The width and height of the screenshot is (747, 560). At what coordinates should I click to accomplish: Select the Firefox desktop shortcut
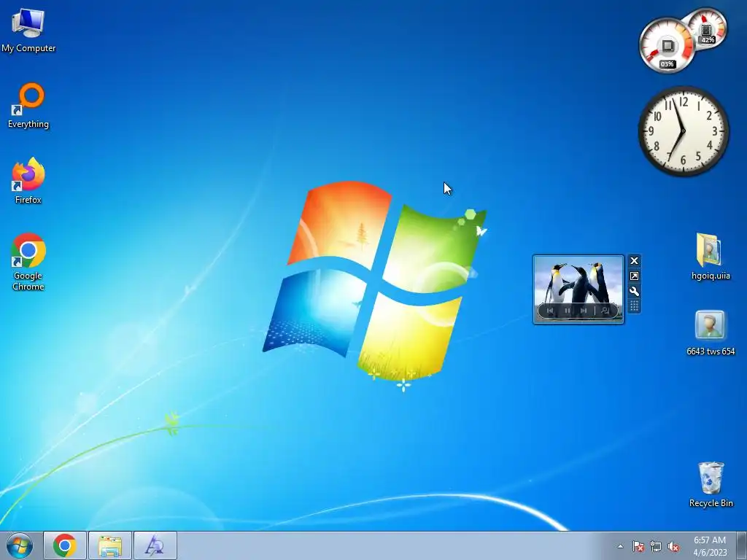coord(28,181)
